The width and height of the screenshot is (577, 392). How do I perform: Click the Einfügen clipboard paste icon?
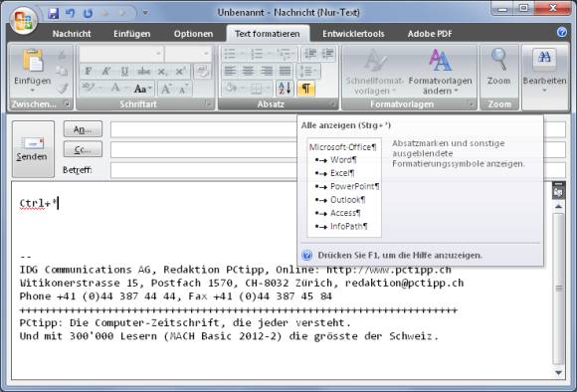pyautogui.click(x=33, y=61)
